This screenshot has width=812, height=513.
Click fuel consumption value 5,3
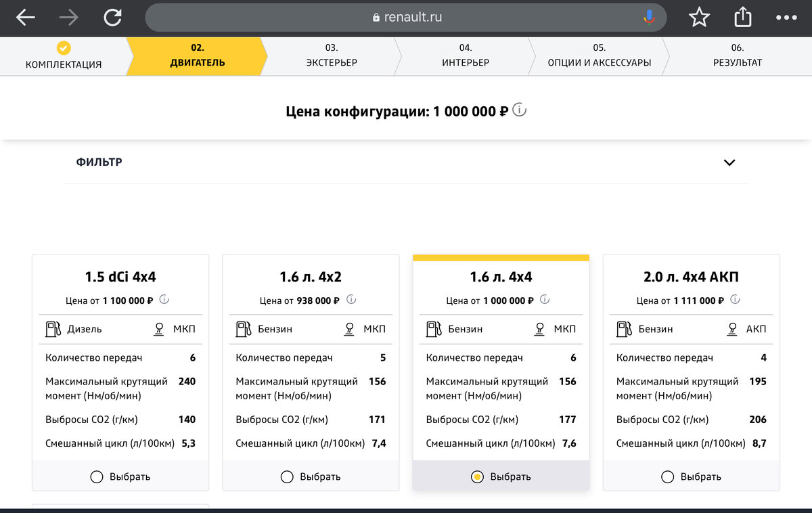point(187,444)
